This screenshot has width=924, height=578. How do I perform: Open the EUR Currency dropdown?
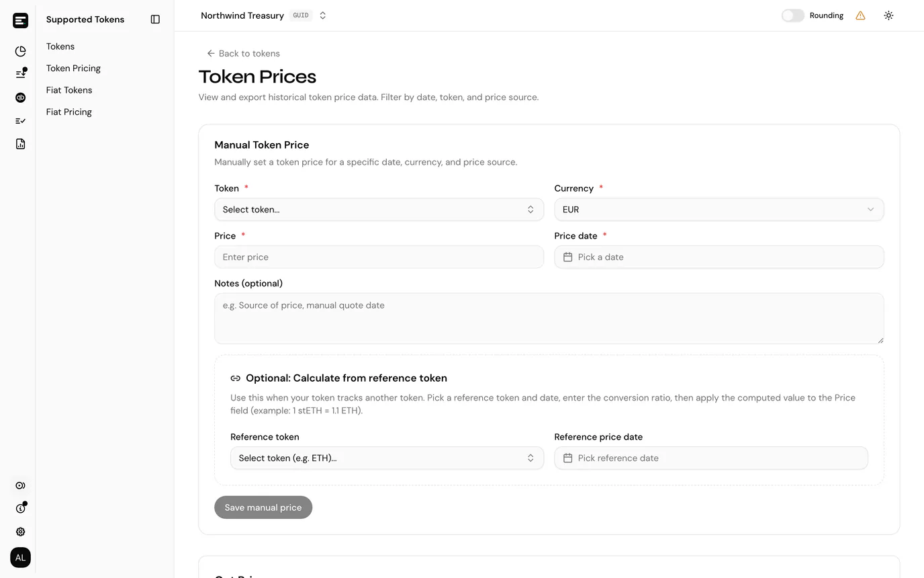click(719, 210)
